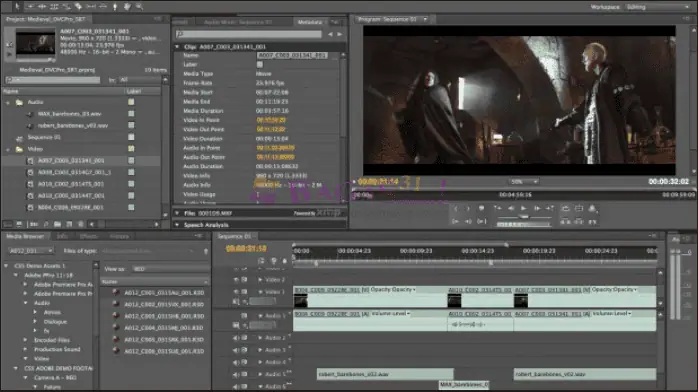The height and width of the screenshot is (392, 698).
Task: Click Play button in Program monitor
Action: pyautogui.click(x=524, y=208)
